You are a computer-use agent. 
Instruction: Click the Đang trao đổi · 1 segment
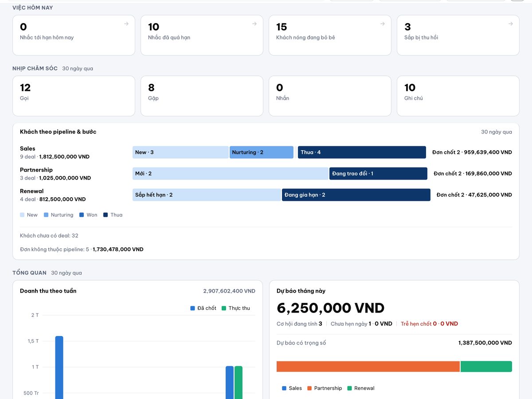[378, 174]
